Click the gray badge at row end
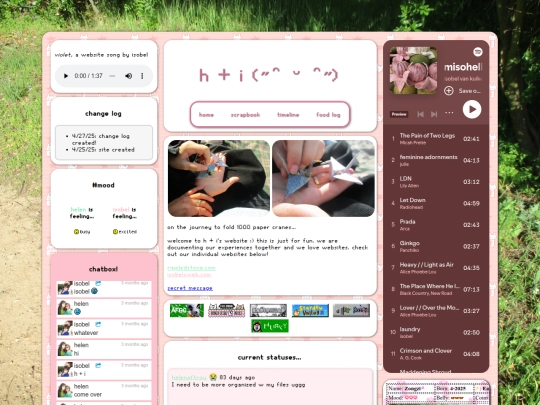Image resolution: width=540 pixels, height=405 pixels. coord(351,310)
